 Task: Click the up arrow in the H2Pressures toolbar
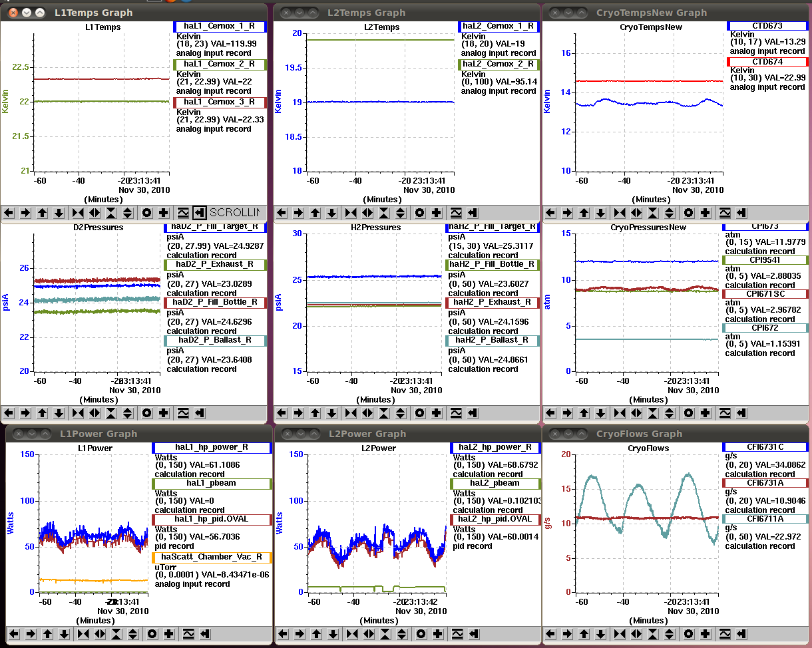315,413
